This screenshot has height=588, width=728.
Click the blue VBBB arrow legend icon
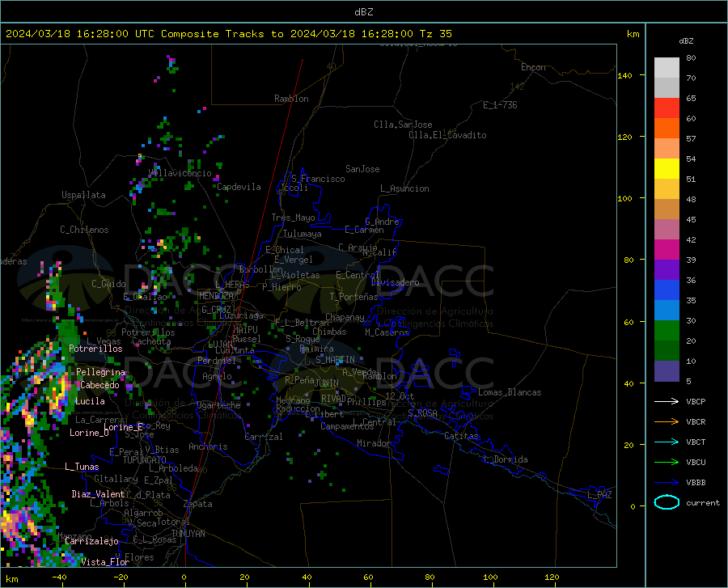pos(667,482)
